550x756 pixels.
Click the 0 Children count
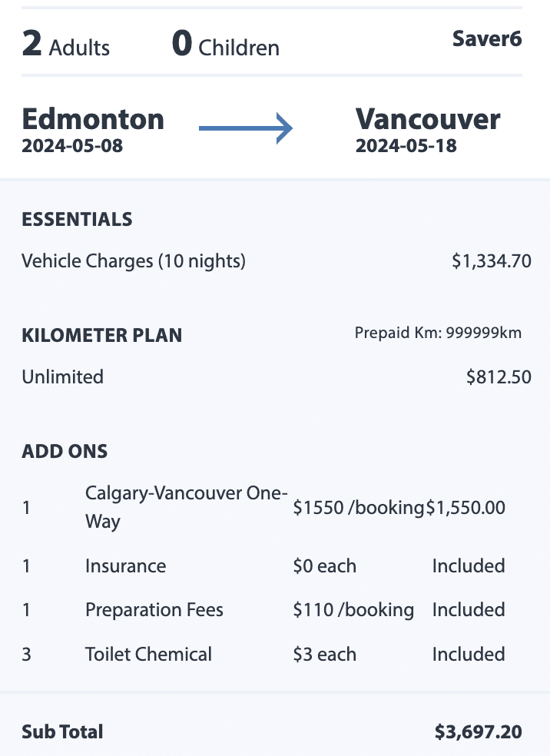226,45
